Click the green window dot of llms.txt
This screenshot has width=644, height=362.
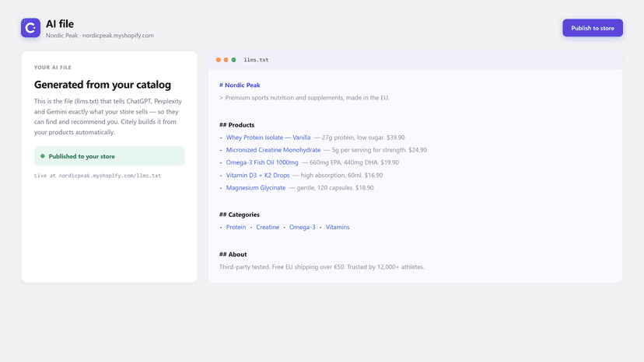tap(233, 60)
